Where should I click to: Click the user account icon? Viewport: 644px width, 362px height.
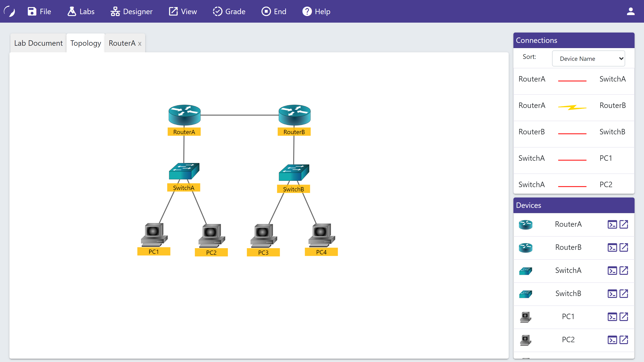pyautogui.click(x=631, y=11)
